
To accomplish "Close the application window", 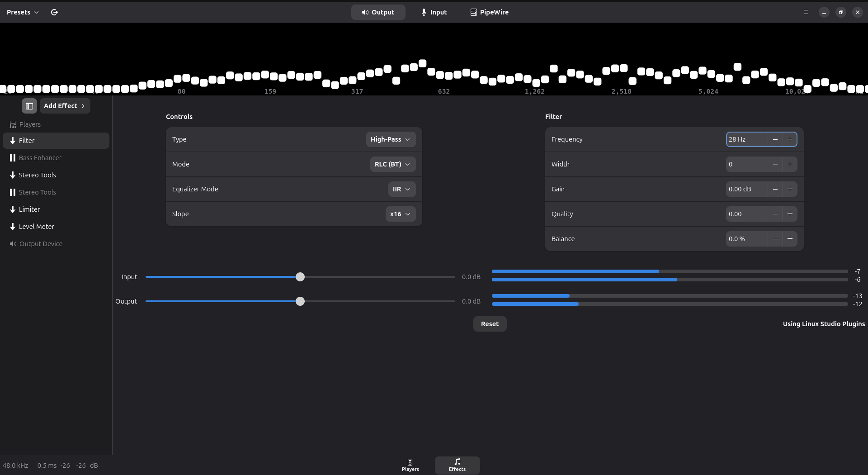I will (857, 12).
